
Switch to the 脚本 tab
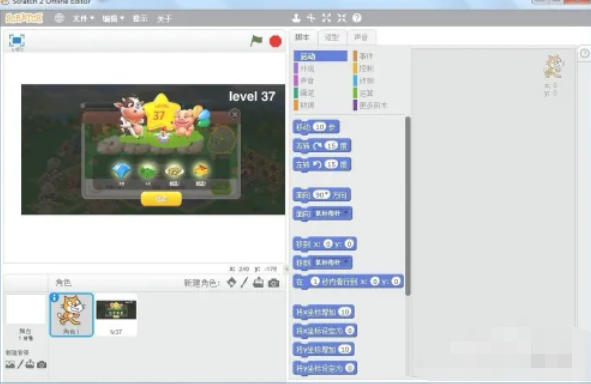click(302, 37)
